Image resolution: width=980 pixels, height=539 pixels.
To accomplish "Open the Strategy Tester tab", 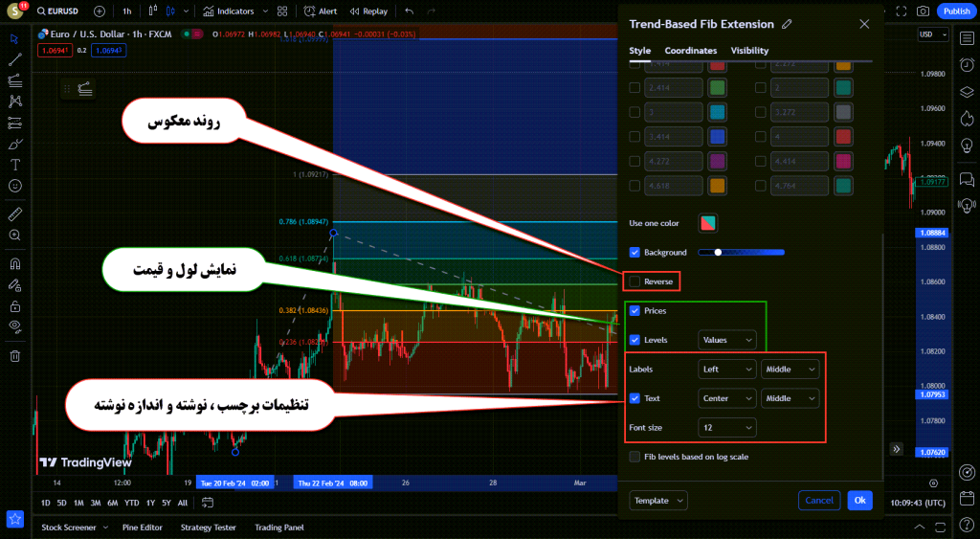I will 208,528.
